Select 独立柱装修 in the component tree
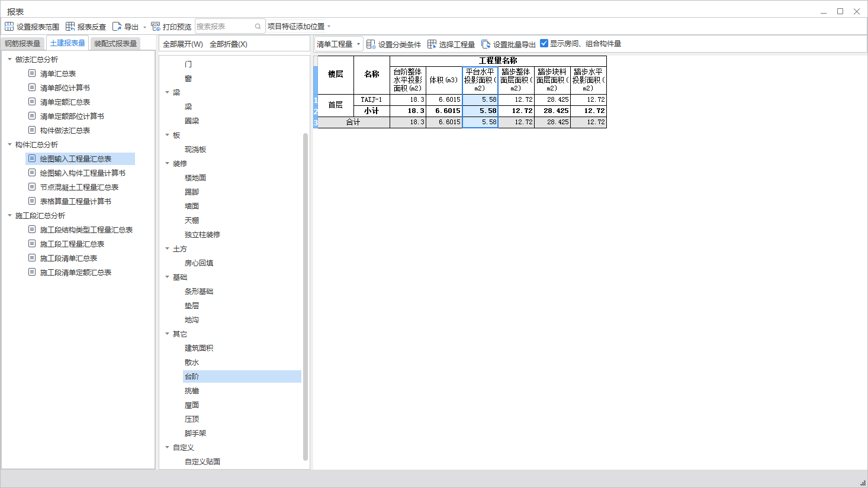The height and width of the screenshot is (488, 868). tap(202, 235)
